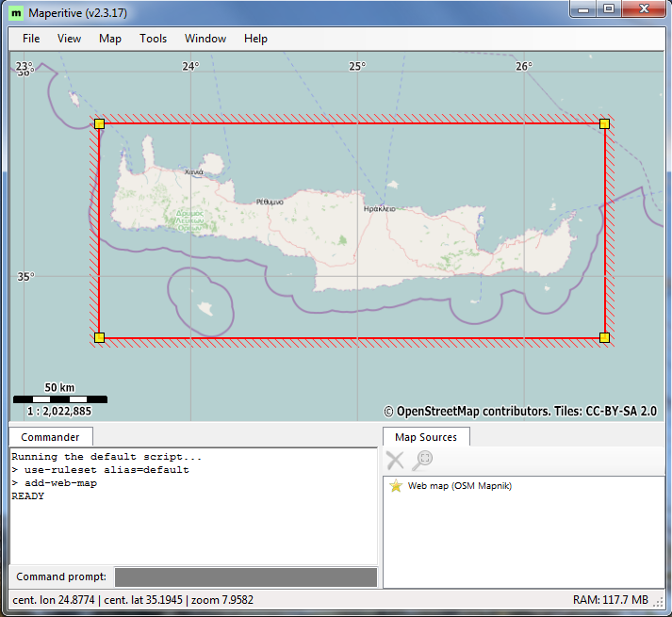Select the top-left yellow bounds handle

pyautogui.click(x=99, y=123)
